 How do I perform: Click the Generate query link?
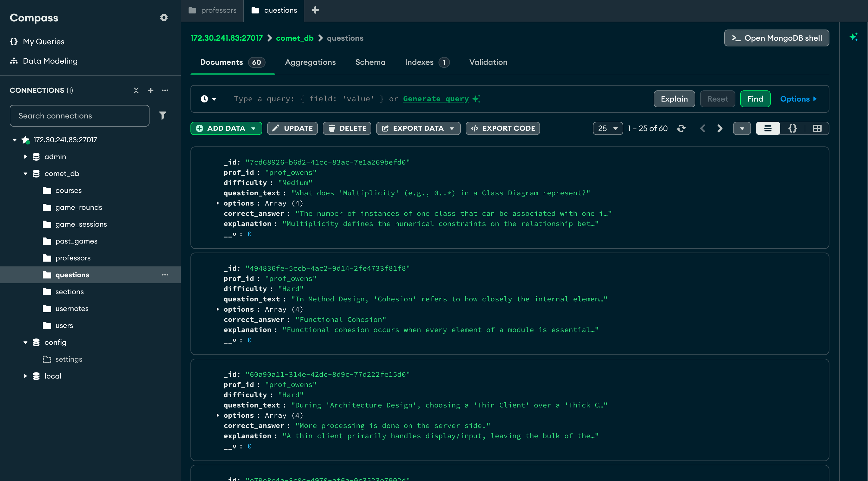click(436, 99)
